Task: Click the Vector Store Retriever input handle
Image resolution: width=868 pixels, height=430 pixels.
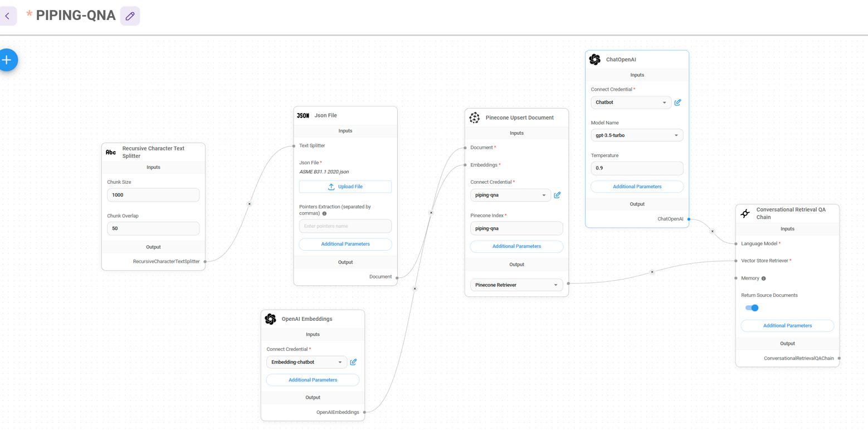Action: tap(736, 261)
